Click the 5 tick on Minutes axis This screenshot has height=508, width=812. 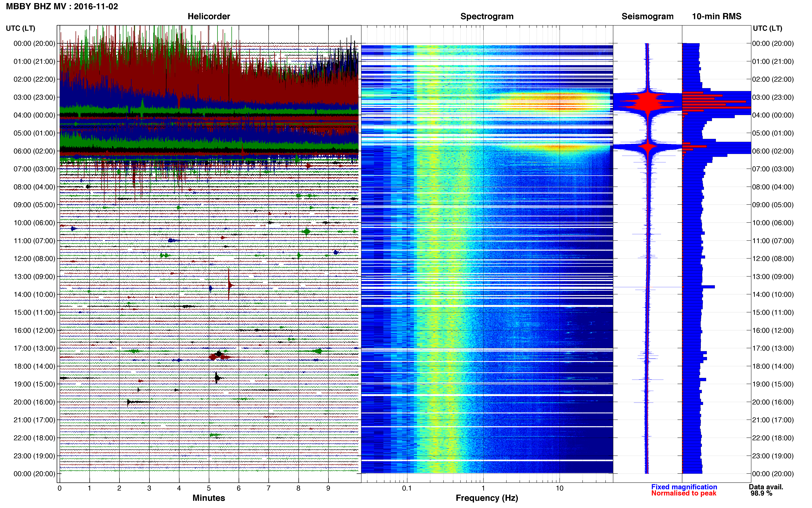click(209, 488)
